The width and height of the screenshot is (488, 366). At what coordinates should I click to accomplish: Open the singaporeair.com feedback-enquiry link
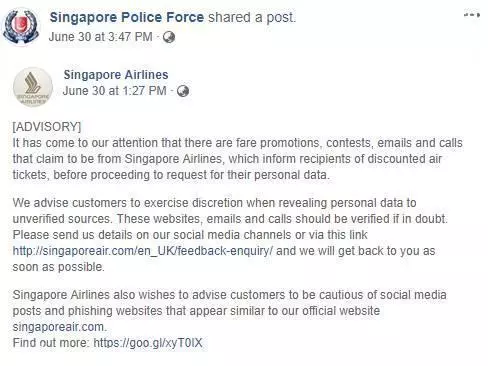click(142, 251)
